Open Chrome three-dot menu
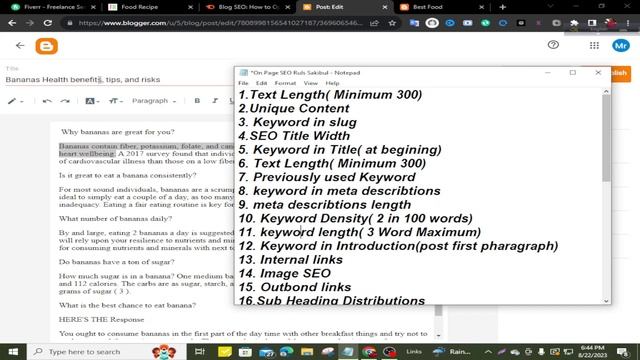The width and height of the screenshot is (640, 360). (x=628, y=23)
